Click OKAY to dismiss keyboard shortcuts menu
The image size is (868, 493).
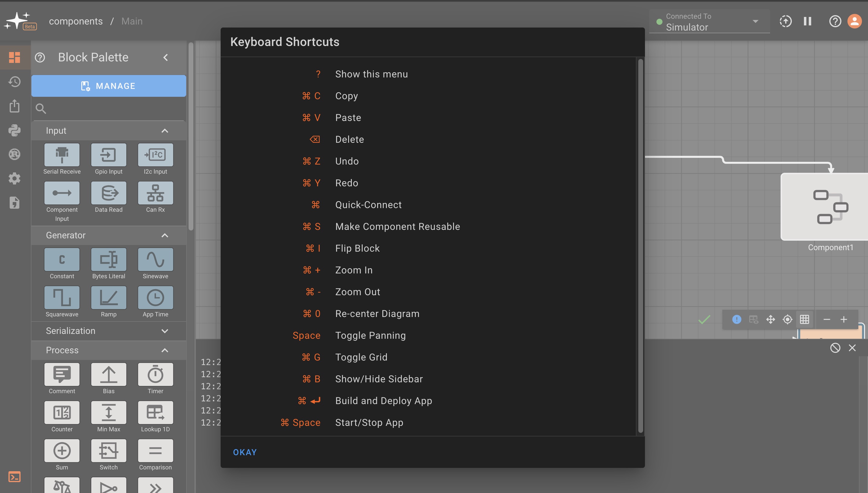point(245,452)
